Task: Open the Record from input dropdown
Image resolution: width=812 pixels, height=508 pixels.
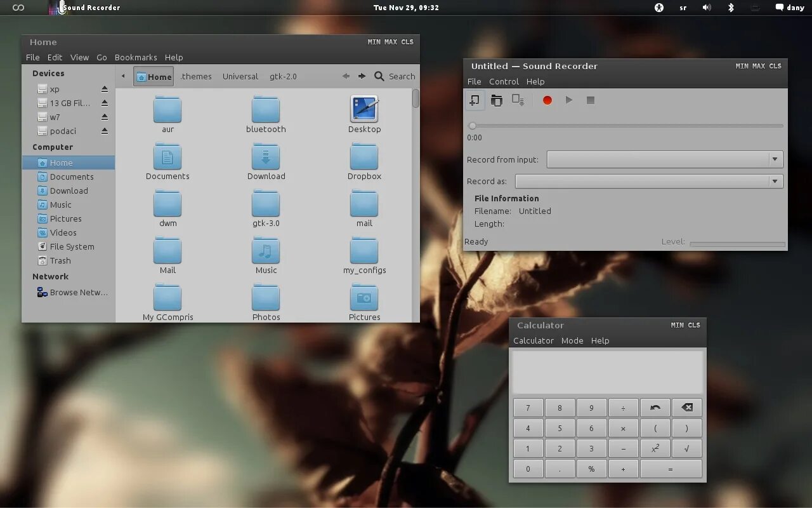Action: 665,159
